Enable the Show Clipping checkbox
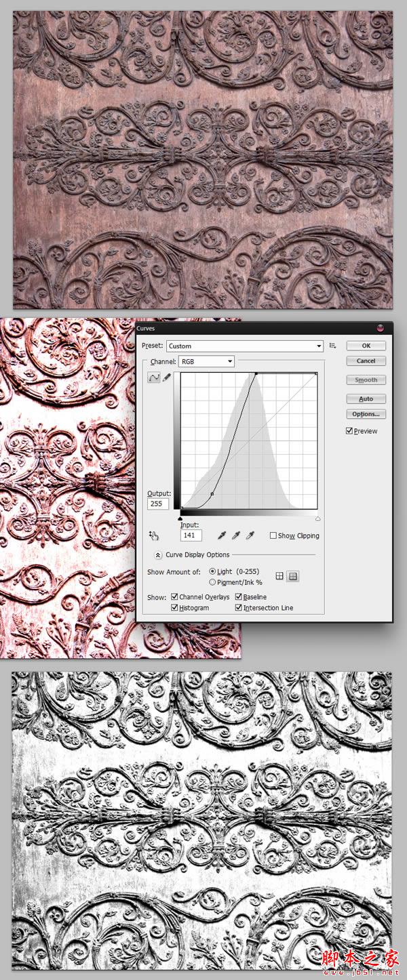The image size is (407, 980). point(273,535)
